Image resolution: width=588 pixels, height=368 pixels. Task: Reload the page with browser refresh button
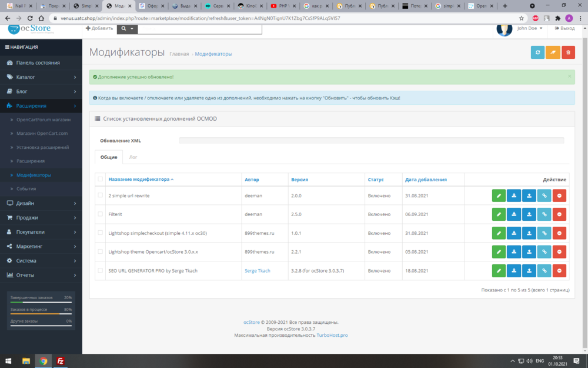(30, 18)
